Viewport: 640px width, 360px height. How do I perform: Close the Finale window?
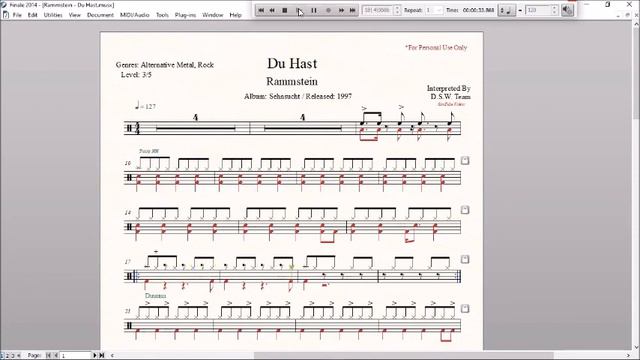629,4
